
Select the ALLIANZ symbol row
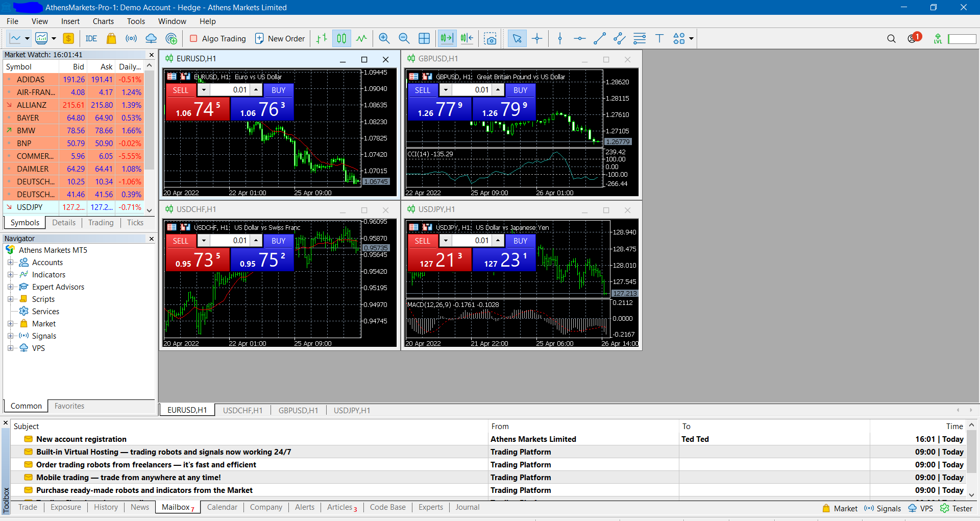(x=73, y=105)
